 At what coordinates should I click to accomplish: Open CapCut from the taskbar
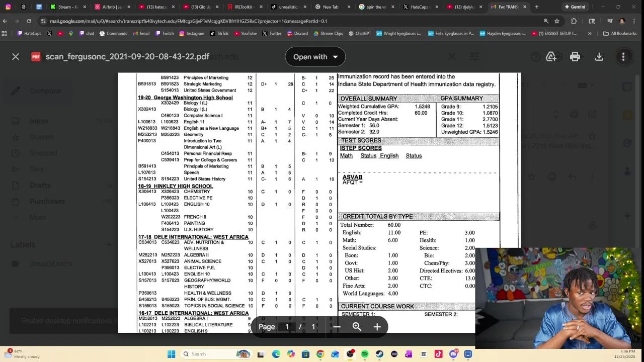[424, 354]
